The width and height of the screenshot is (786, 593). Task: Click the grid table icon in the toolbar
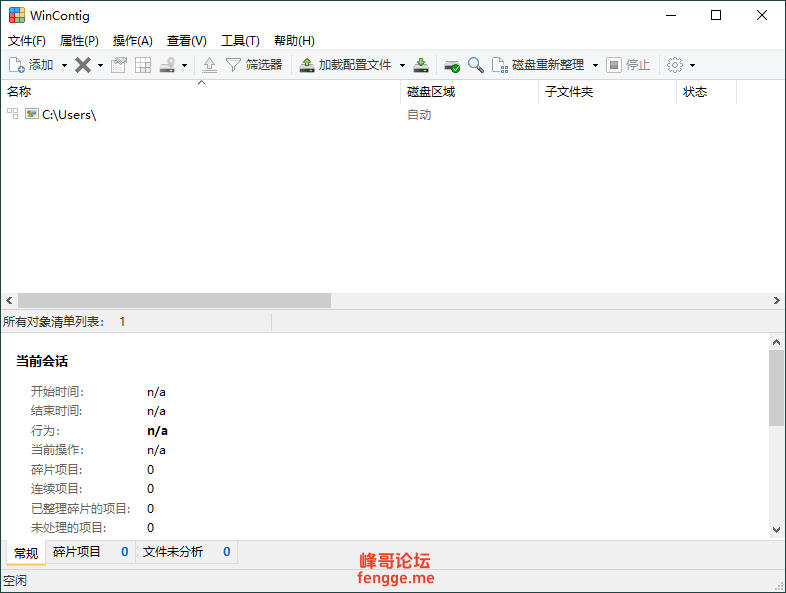[x=143, y=65]
